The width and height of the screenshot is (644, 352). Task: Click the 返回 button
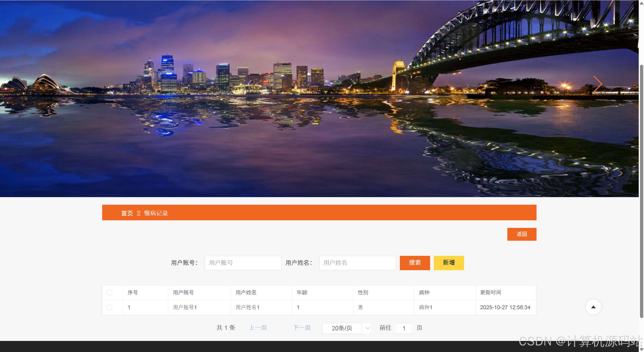[x=522, y=234]
